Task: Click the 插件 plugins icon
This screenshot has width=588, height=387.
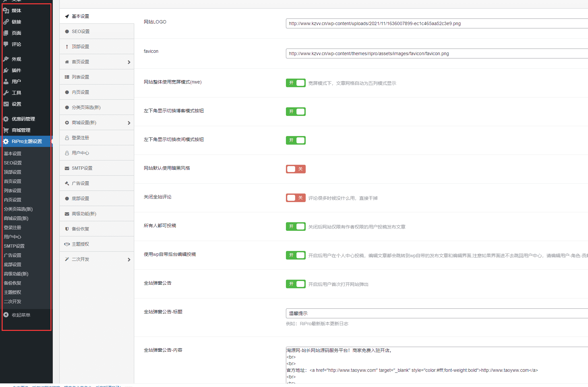Action: click(6, 70)
